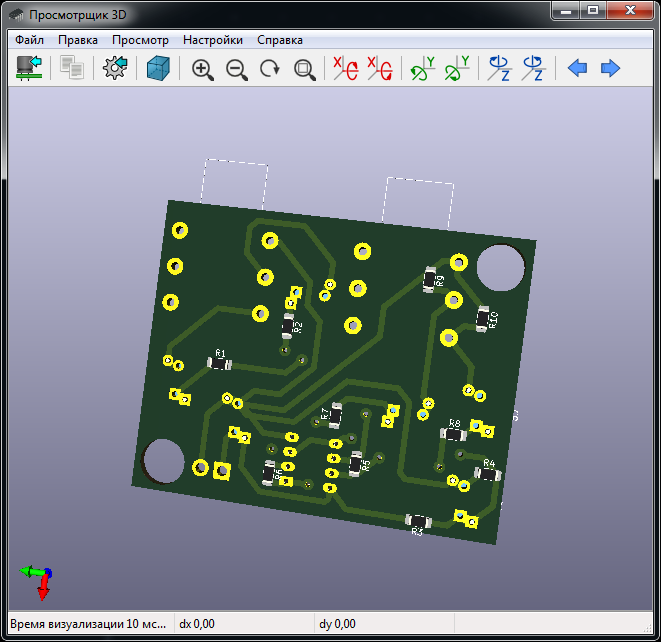Click the zoom in magnifier

tap(203, 69)
